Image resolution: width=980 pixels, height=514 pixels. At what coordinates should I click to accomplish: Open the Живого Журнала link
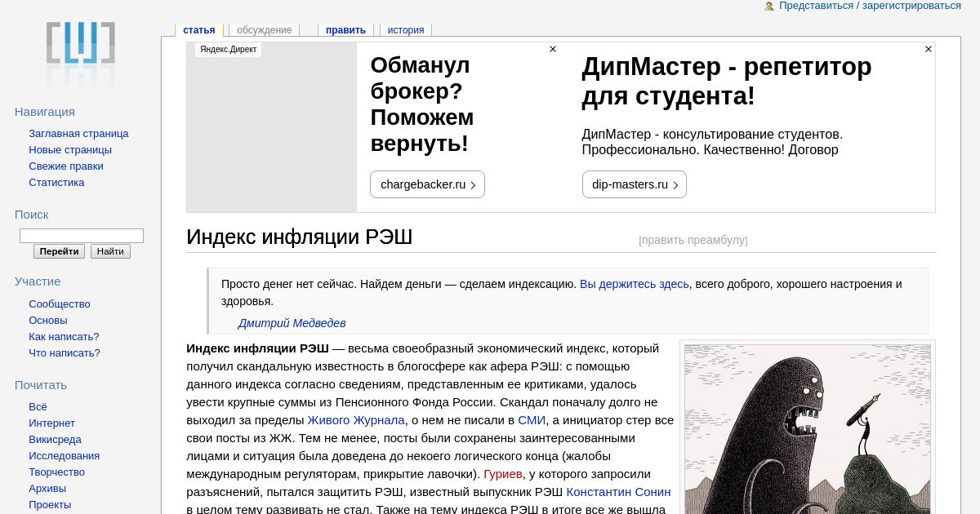click(x=356, y=420)
